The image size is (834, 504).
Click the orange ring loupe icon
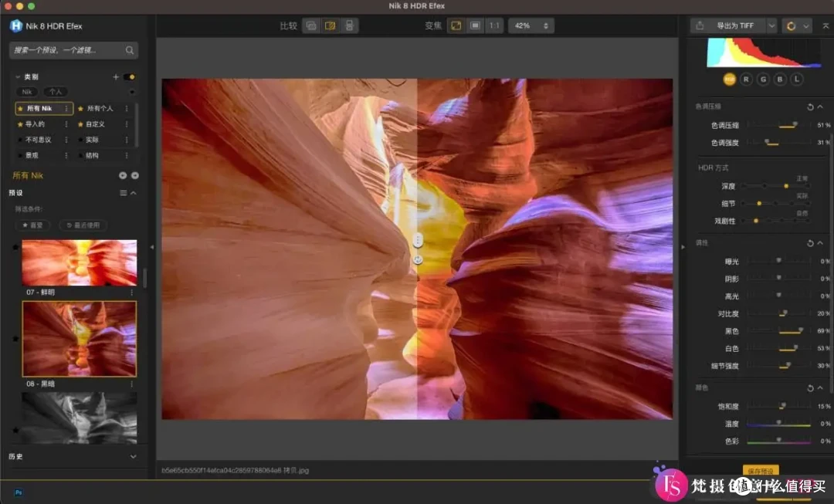[791, 26]
